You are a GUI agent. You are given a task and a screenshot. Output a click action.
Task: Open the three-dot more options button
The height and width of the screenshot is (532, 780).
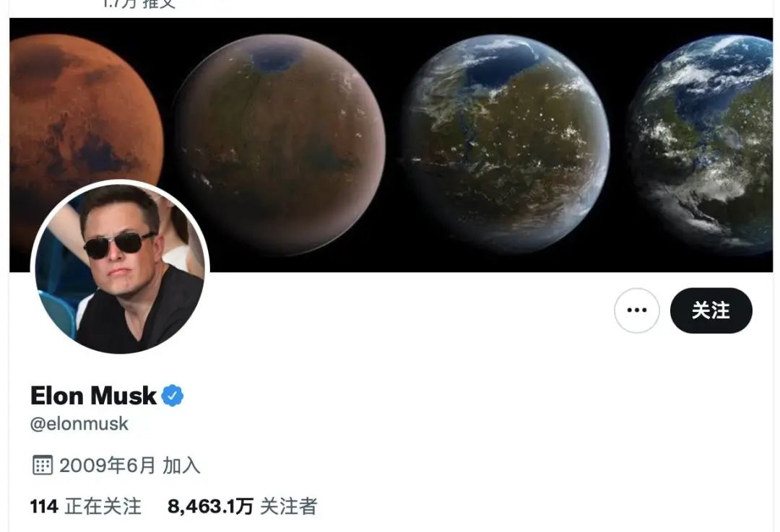(637, 310)
